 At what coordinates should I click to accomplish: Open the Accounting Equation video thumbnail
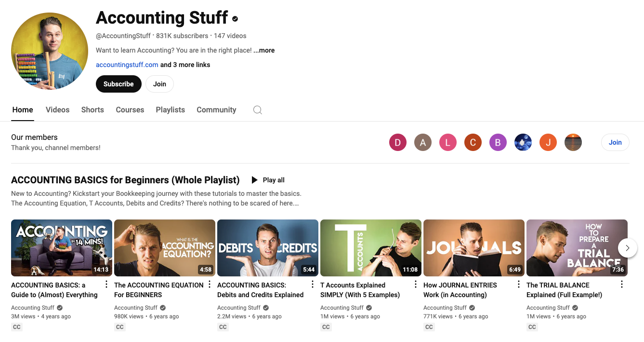tap(165, 248)
